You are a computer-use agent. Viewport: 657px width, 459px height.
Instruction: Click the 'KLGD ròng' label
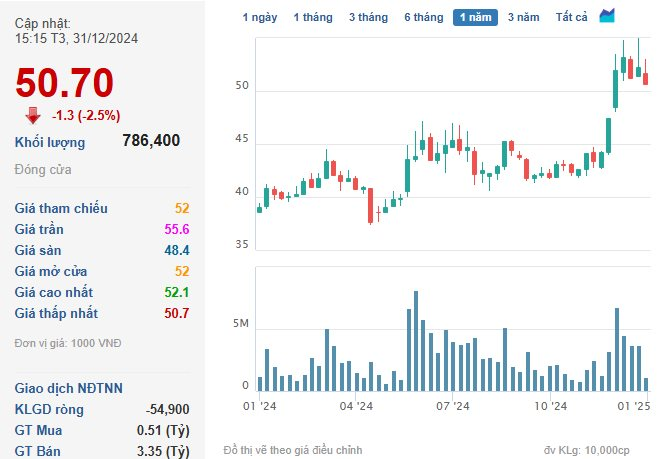click(x=49, y=409)
